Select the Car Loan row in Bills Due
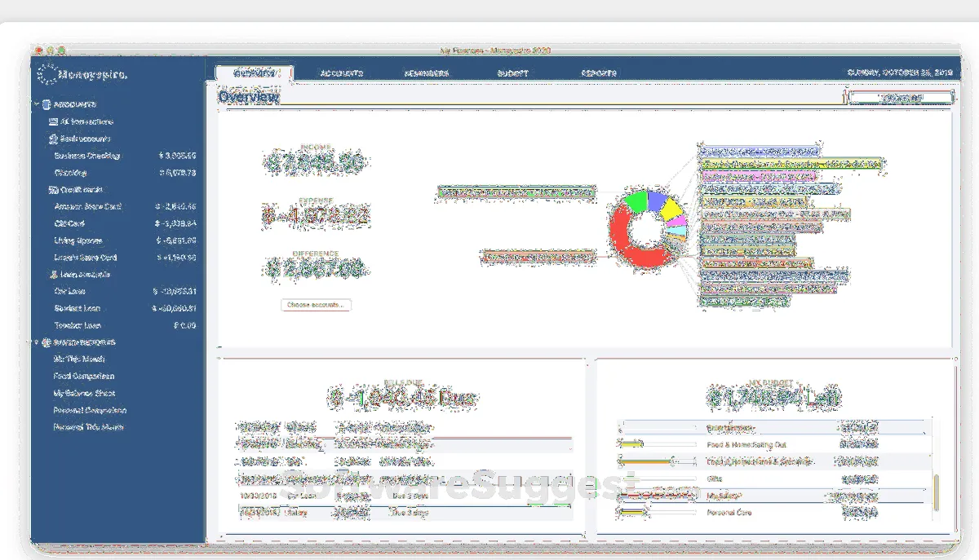Image resolution: width=979 pixels, height=560 pixels. pyautogui.click(x=405, y=496)
